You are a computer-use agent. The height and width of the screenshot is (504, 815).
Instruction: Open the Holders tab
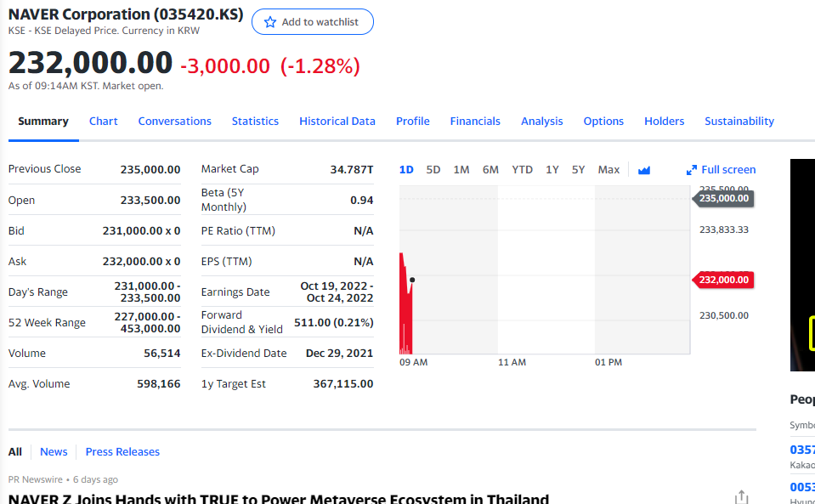tap(665, 121)
